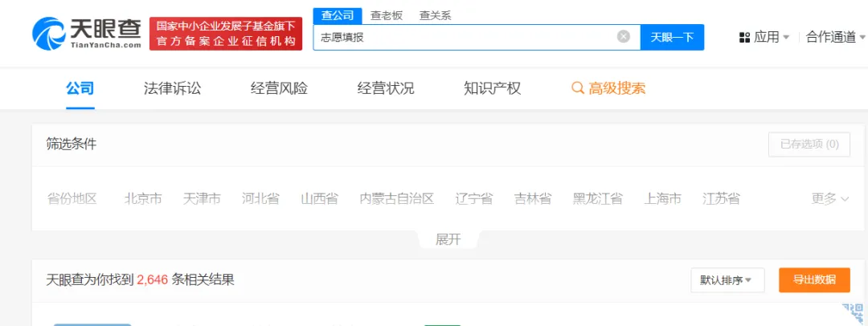Screen dimensions: 868x326
Task: Switch to the 公司 results tab
Action: [80, 88]
